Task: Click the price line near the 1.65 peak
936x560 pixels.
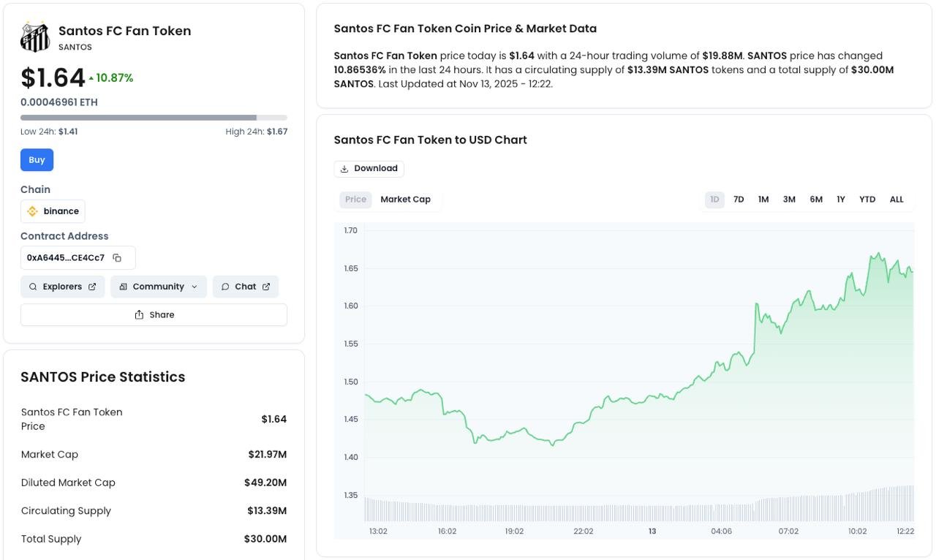Action: coord(876,256)
